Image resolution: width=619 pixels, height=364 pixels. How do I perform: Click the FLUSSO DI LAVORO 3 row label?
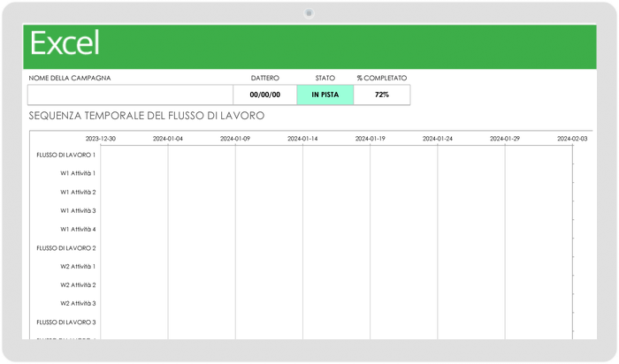(66, 322)
